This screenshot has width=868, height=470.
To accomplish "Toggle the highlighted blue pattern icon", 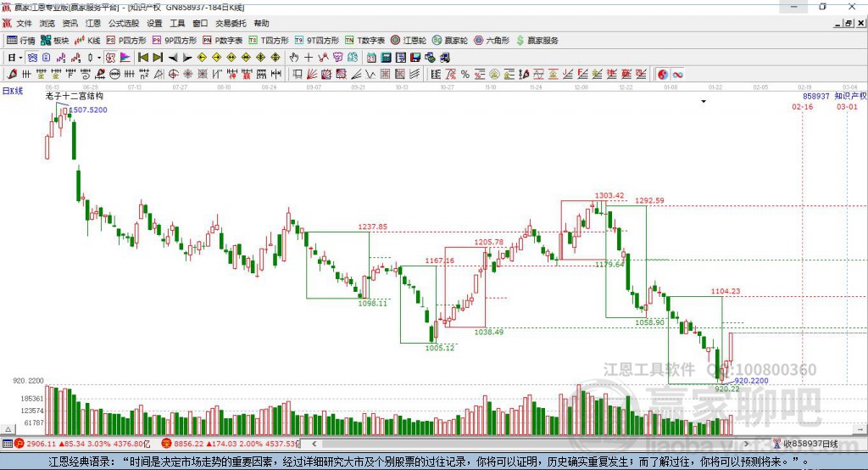I will tap(32, 58).
